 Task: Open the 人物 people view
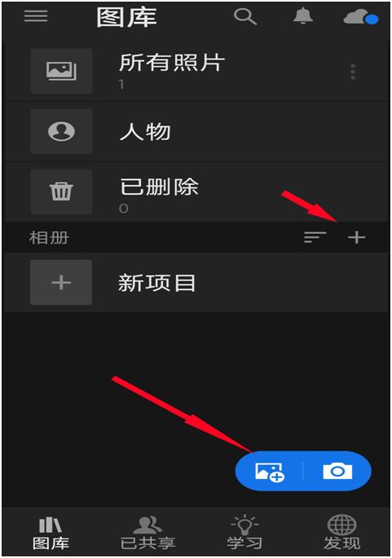(196, 131)
